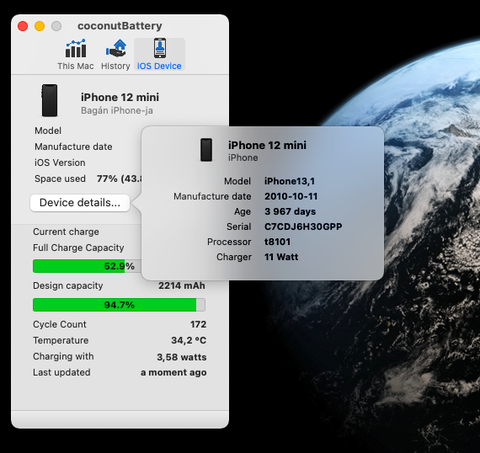Screen dimensions: 480x453
Task: Click the Charger label in the popover
Action: [x=234, y=257]
